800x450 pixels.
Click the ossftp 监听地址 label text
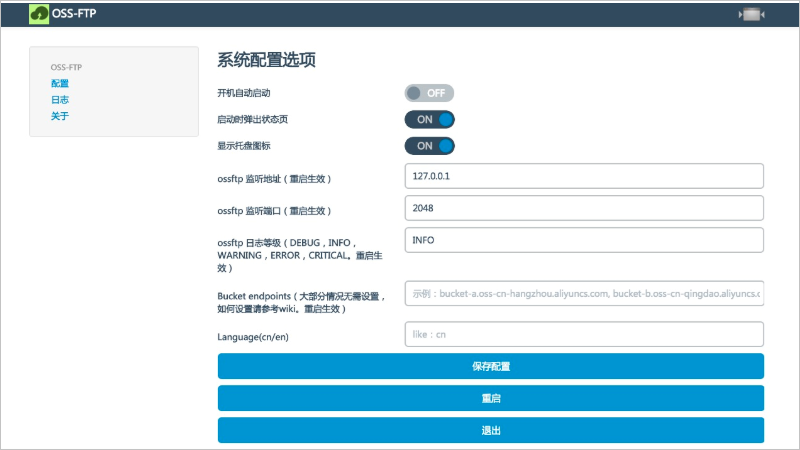tap(274, 179)
